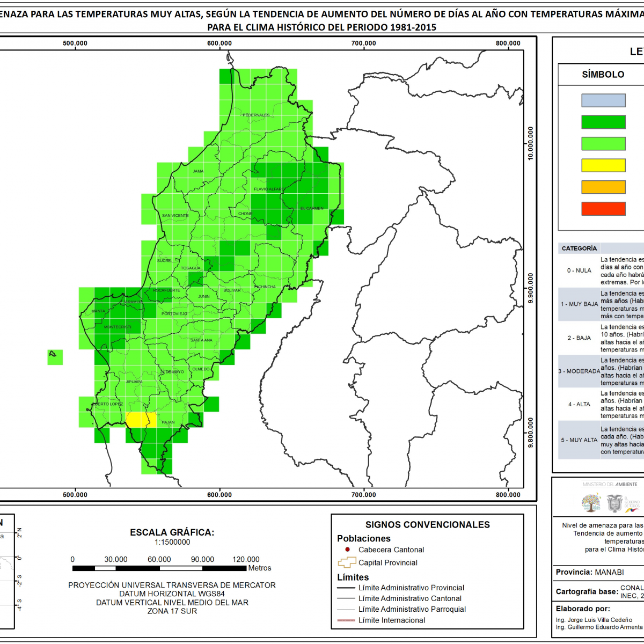Viewport: 644px width, 644px height.
Task: Click the Límite Administrativo Cantonal line symbol
Action: (346, 598)
